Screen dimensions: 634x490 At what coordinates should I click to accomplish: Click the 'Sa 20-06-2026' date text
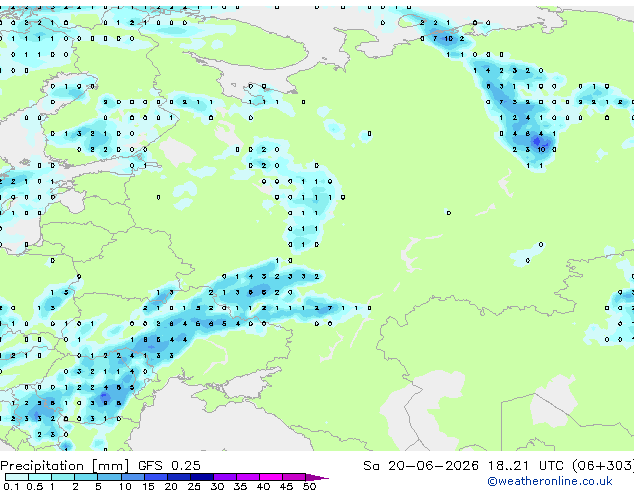(x=421, y=466)
